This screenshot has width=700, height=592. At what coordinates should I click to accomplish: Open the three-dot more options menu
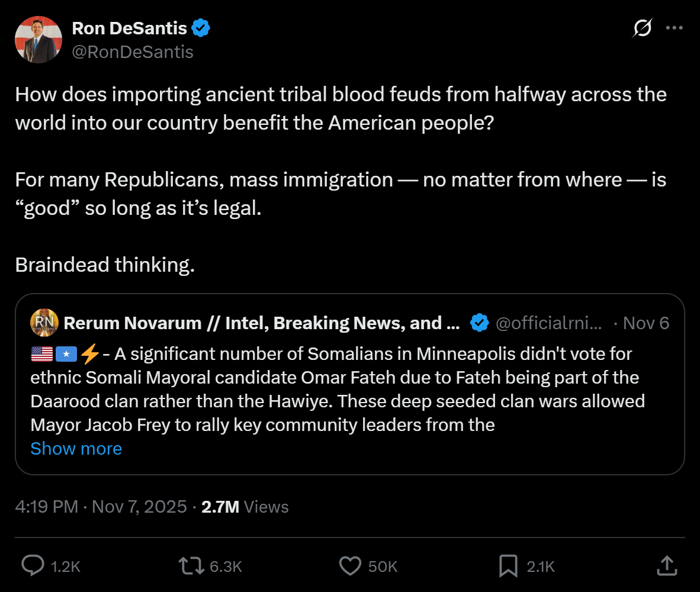(674, 28)
